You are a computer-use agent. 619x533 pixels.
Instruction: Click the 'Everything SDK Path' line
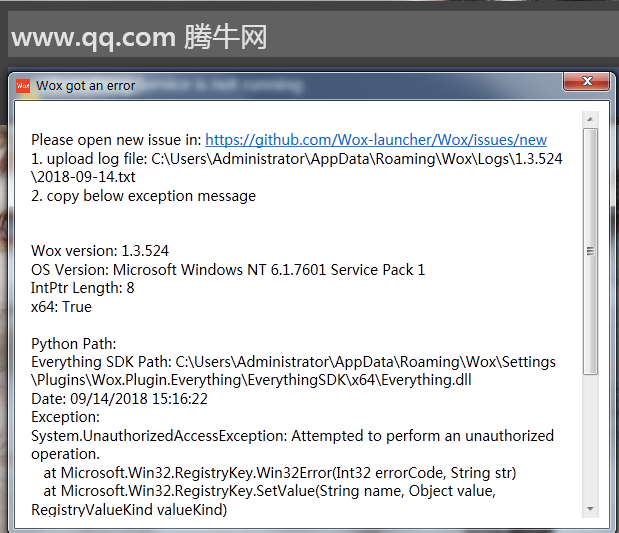click(x=293, y=362)
